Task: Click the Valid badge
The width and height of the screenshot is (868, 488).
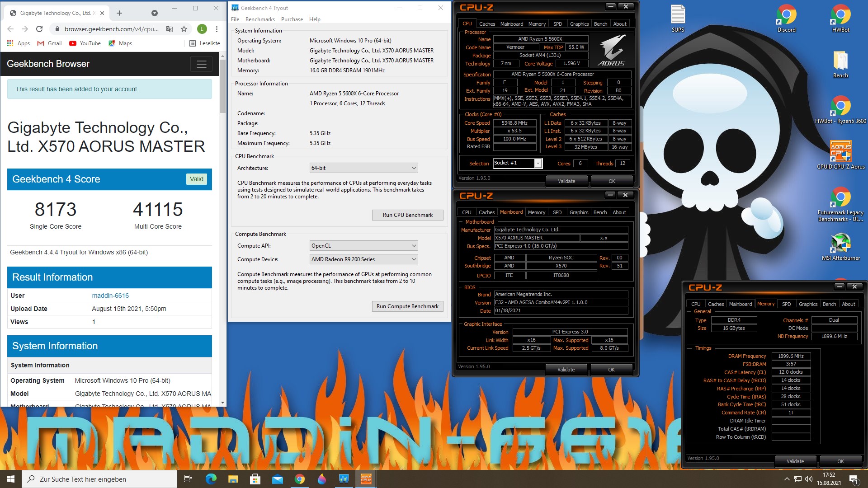Action: (196, 179)
